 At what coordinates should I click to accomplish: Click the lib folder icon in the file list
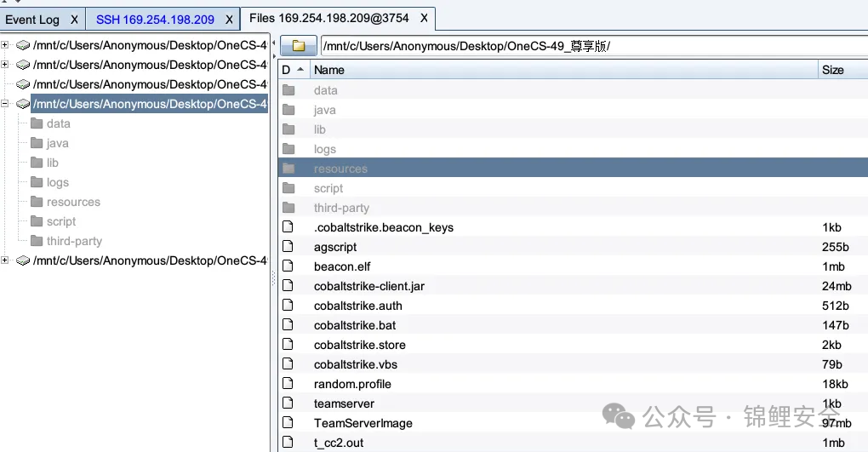point(288,129)
